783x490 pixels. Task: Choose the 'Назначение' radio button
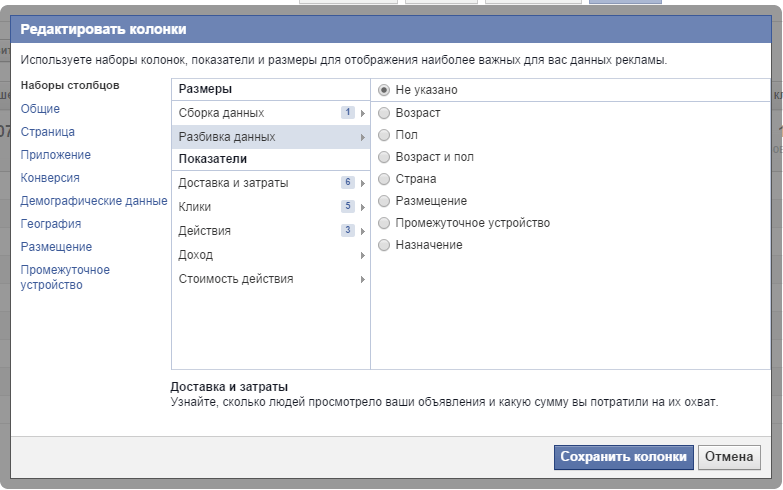pos(384,245)
